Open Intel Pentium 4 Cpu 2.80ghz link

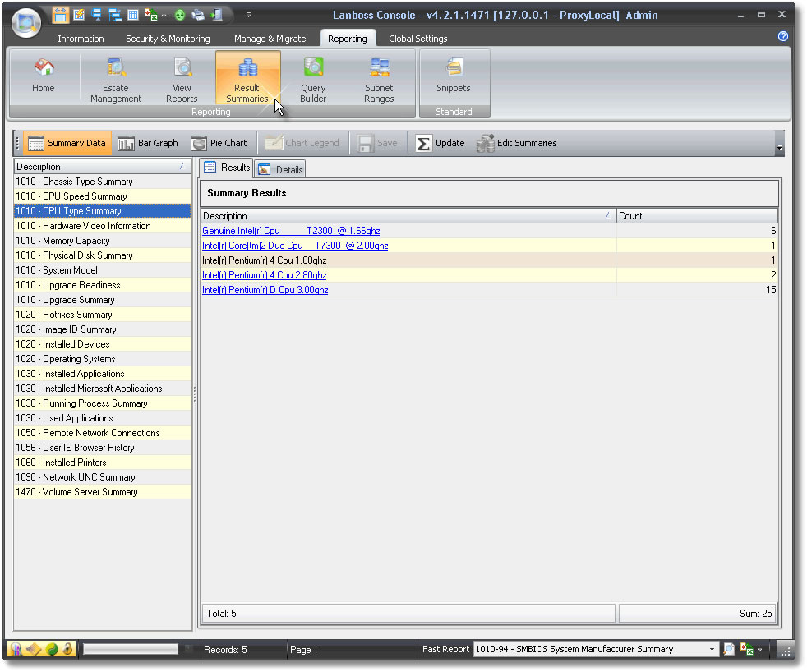[x=265, y=275]
